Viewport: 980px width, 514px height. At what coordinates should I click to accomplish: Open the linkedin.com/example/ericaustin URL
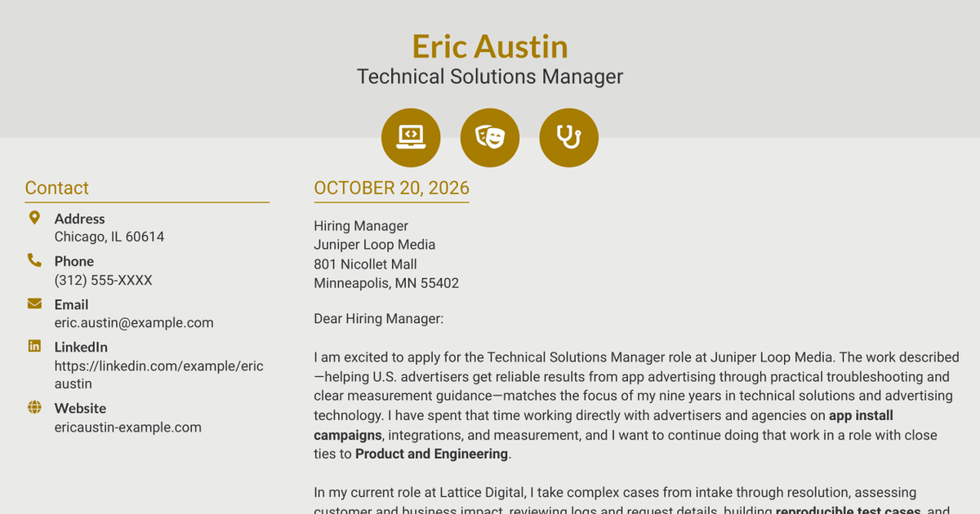[x=159, y=374]
